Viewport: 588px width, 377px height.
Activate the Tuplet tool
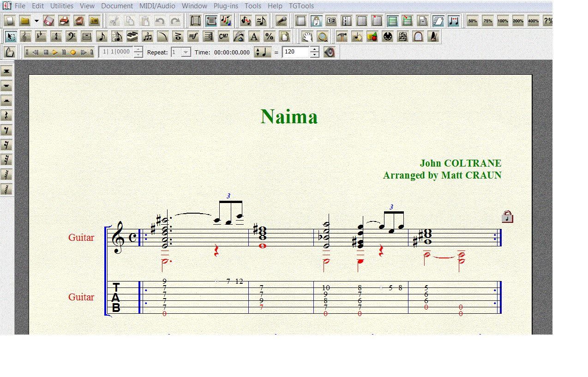click(x=147, y=36)
